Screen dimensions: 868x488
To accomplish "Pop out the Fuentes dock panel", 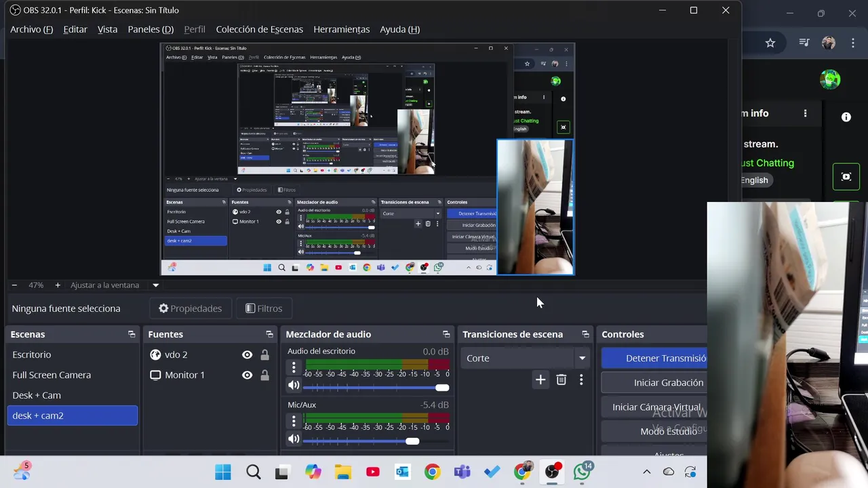I will [x=269, y=334].
